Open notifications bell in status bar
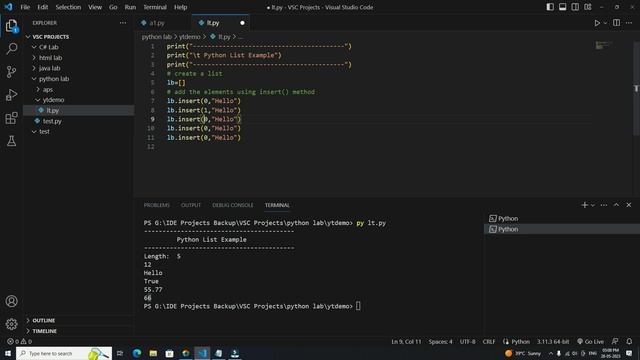This screenshot has width=640, height=360. tap(629, 341)
